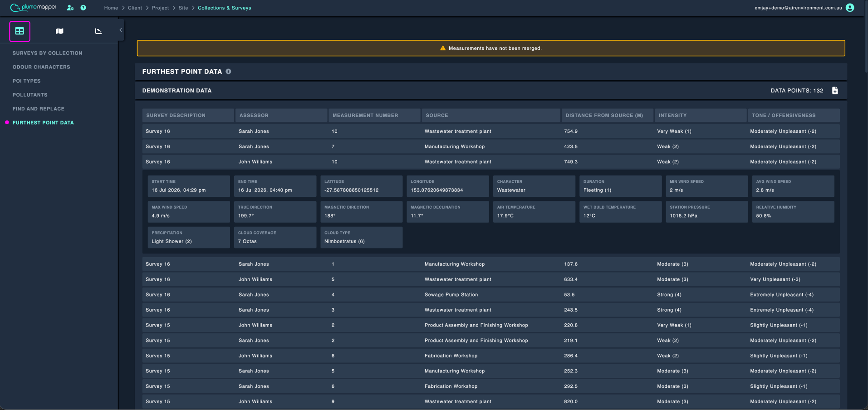
Task: Click the user settings icon near logo
Action: point(70,8)
